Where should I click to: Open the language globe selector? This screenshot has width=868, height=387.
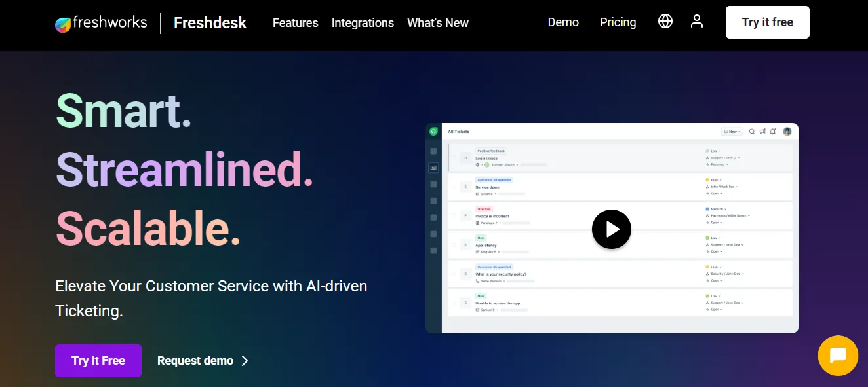(x=665, y=22)
